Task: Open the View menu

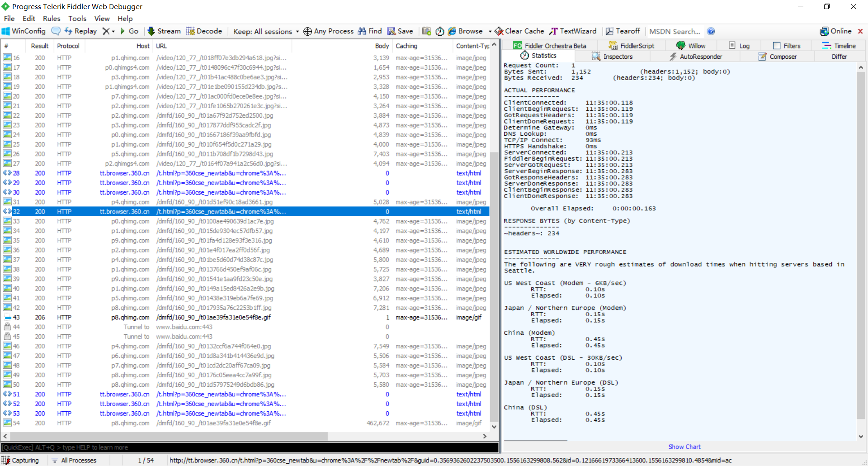Action: coord(102,19)
